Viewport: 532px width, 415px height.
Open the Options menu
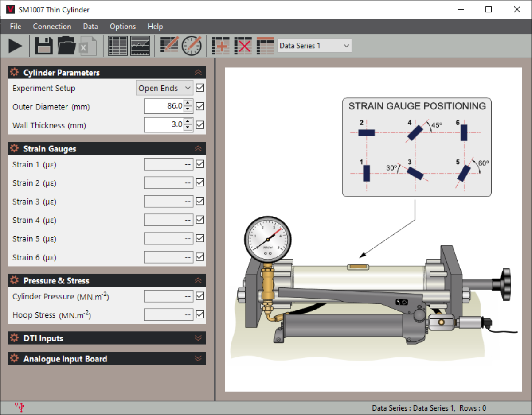pos(123,27)
